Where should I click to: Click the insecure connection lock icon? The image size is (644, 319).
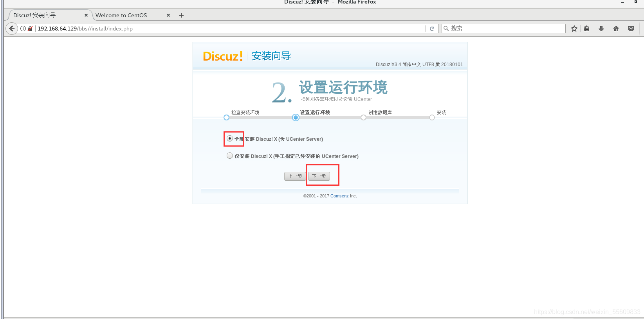(x=30, y=29)
